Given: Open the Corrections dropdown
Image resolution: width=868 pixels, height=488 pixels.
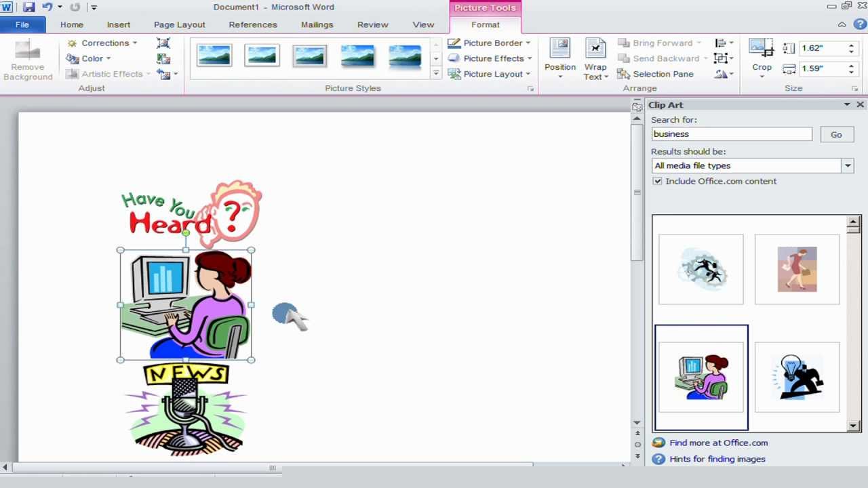Looking at the screenshot, I should [x=102, y=43].
